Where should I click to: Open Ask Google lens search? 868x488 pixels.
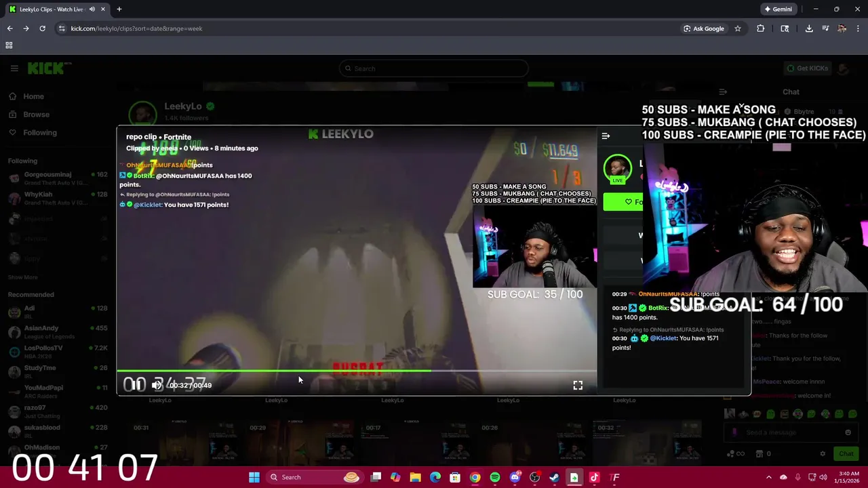point(704,28)
